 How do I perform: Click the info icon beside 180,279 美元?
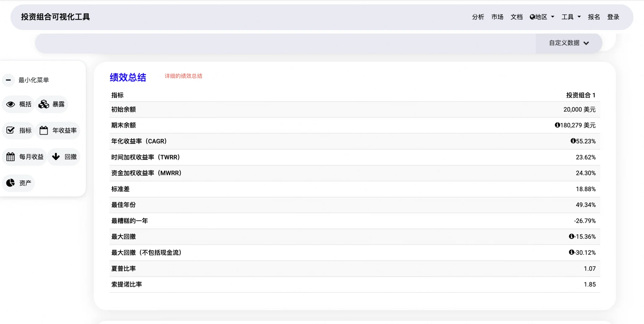tap(557, 125)
